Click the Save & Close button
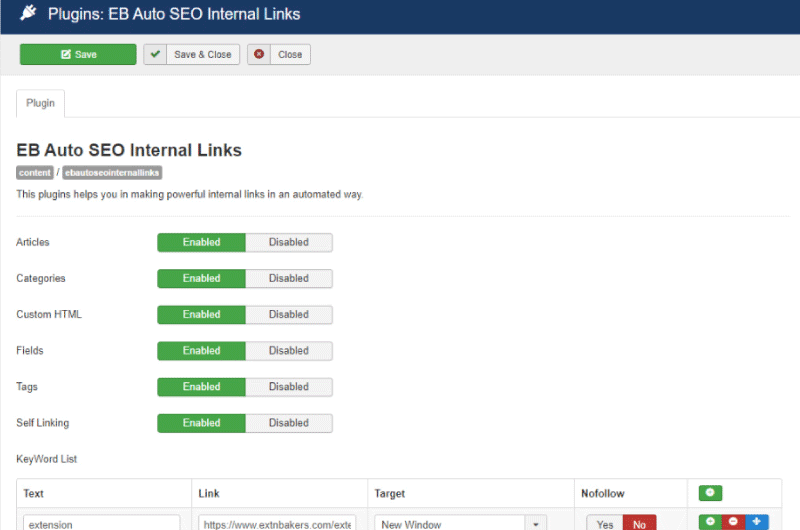800x530 pixels. coord(191,55)
